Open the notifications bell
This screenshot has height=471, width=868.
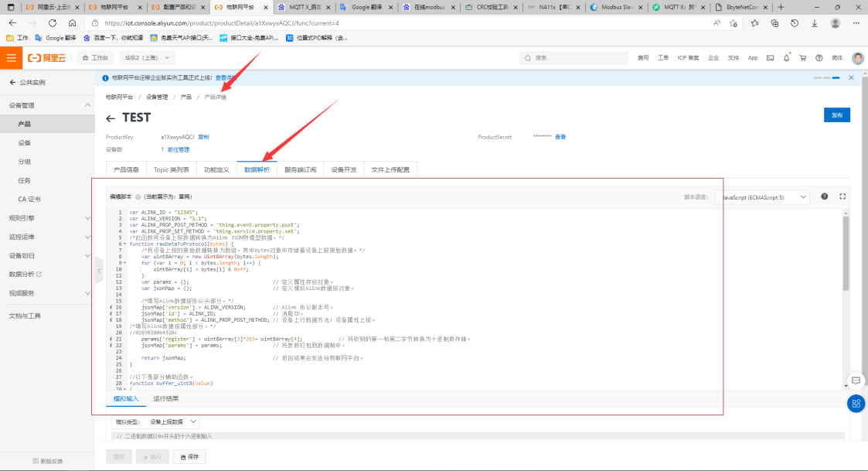click(x=786, y=58)
